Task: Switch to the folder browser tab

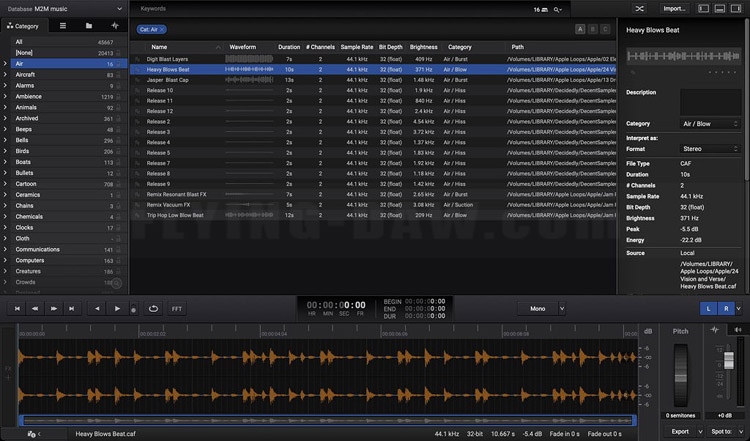Action: [x=89, y=25]
